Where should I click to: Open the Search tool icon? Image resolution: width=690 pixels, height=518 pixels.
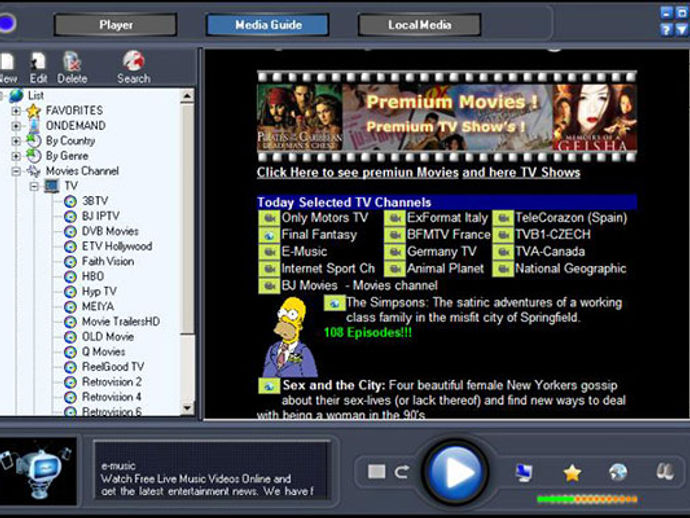[x=133, y=67]
